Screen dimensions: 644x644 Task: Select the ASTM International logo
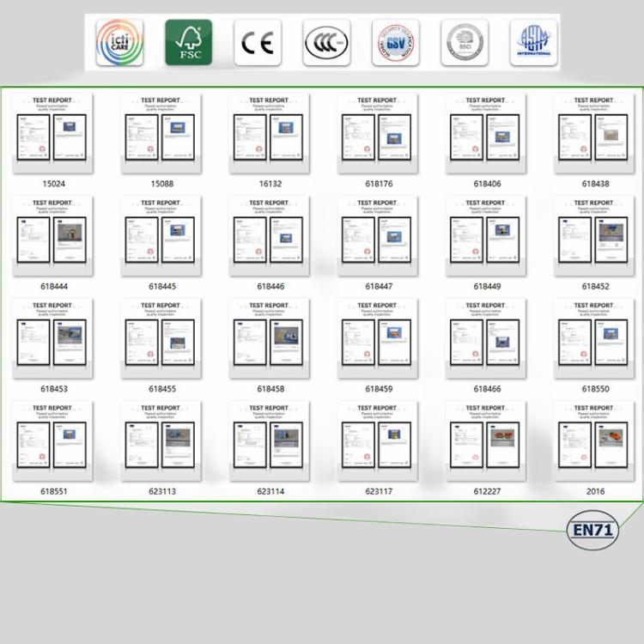[533, 43]
